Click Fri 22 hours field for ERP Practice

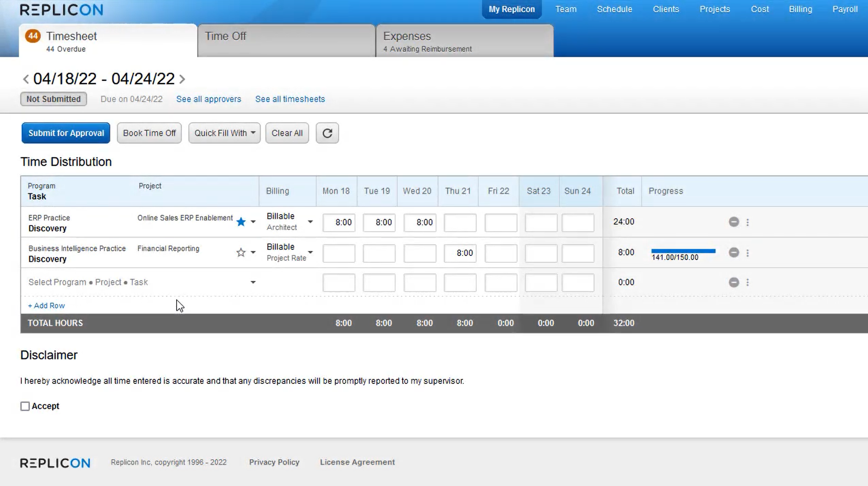click(x=500, y=223)
